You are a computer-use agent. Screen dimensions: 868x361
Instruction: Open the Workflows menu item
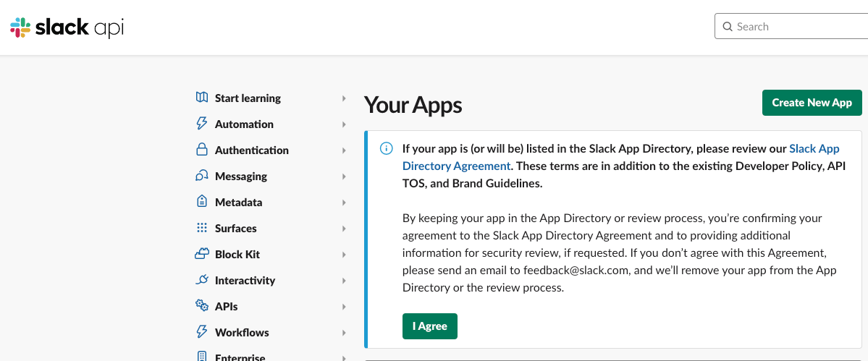tap(242, 332)
